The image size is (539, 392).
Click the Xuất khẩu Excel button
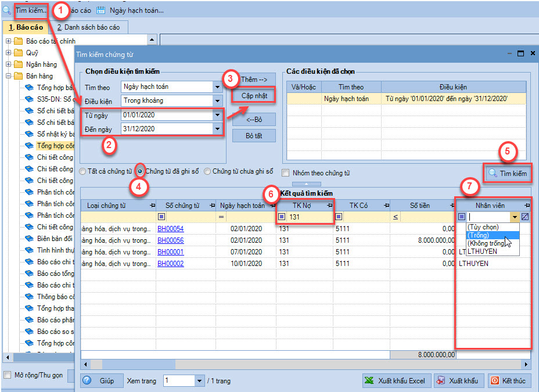point(397,380)
